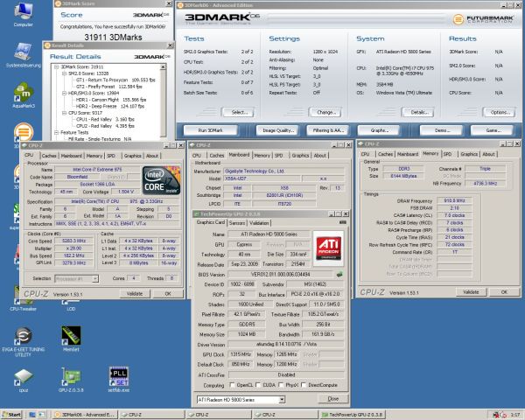The image size is (525, 420).
Task: Toggle the PhysX checkbox in GPU-Z
Action: (281, 385)
